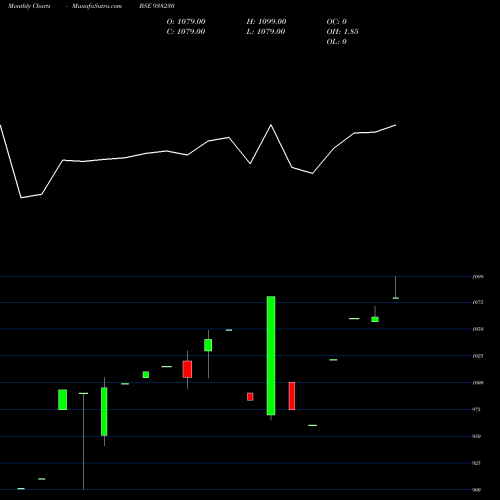Click the long red candle beside tallest green candle
The width and height of the screenshot is (500, 500).
pyautogui.click(x=292, y=396)
